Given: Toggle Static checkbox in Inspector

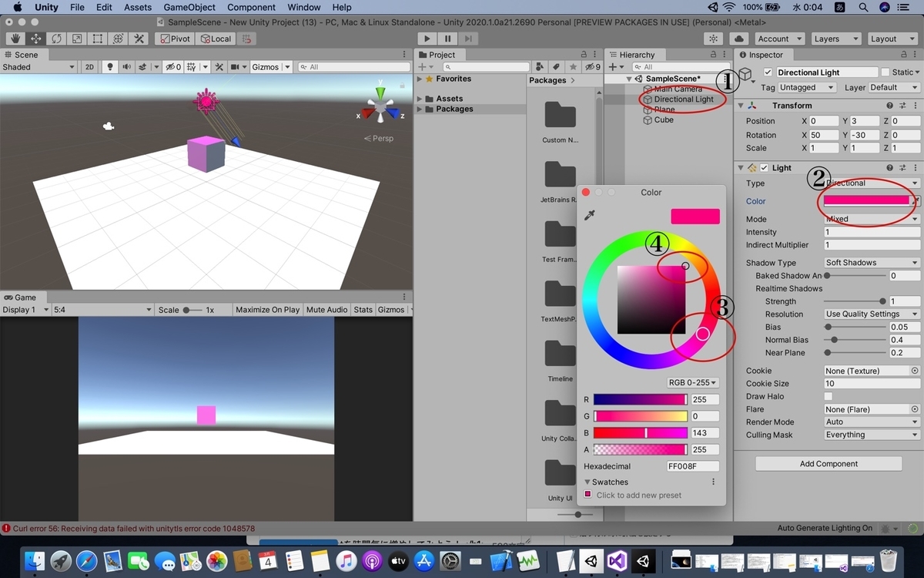Looking at the screenshot, I should 885,72.
